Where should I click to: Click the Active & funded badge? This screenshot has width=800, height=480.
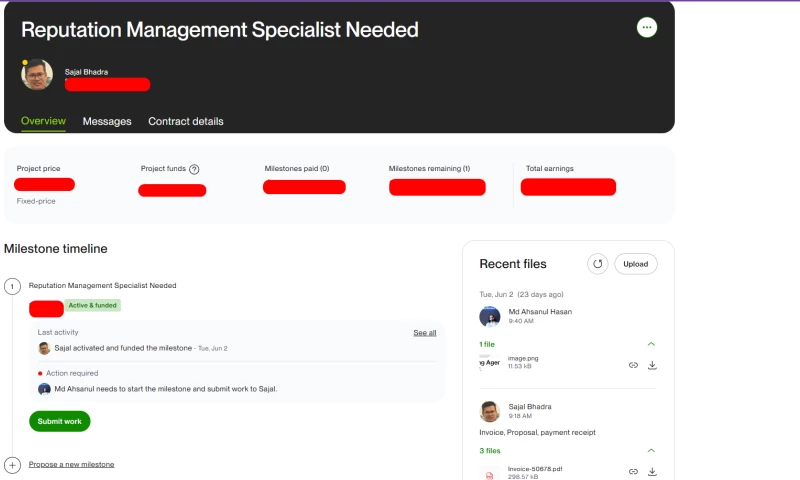(92, 305)
